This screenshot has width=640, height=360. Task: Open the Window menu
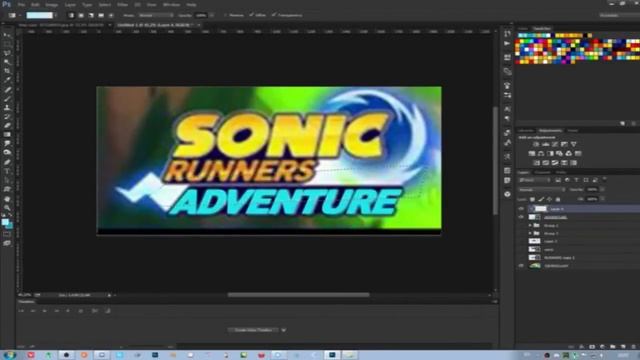(171, 4)
